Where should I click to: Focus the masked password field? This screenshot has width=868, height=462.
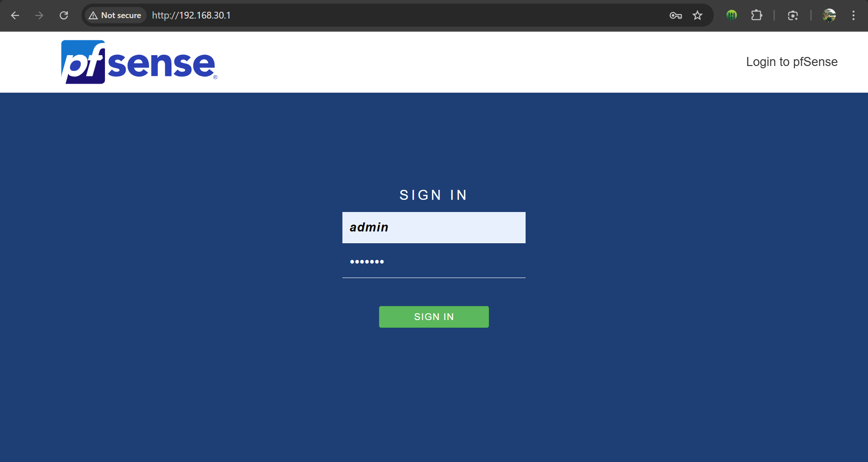(x=433, y=262)
